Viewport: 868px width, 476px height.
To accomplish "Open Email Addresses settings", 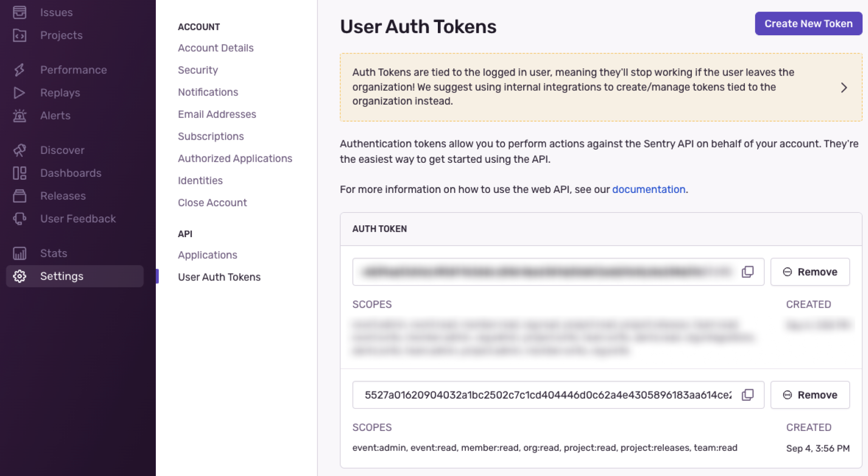I will click(x=217, y=114).
